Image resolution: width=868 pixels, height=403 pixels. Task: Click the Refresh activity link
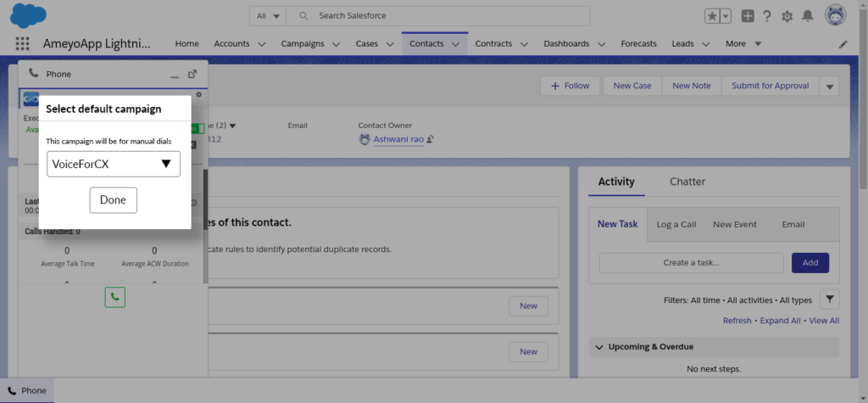[737, 321]
